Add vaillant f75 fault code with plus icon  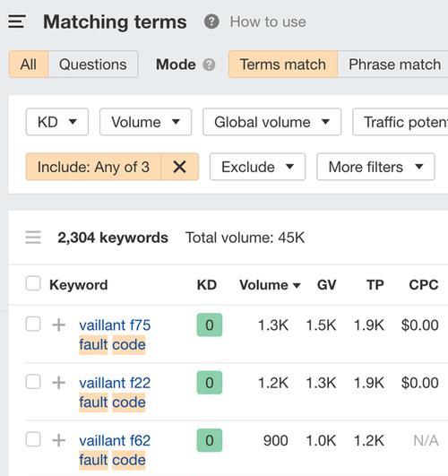click(x=59, y=325)
